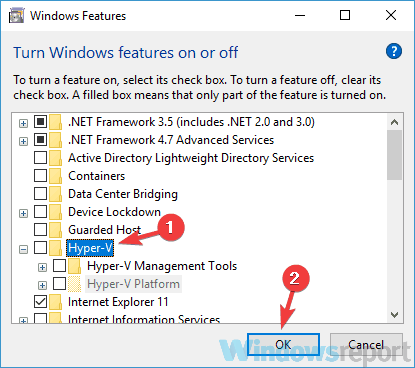Image resolution: width=415 pixels, height=368 pixels.
Task: Expand the Device Lockdown node
Action: [x=23, y=213]
